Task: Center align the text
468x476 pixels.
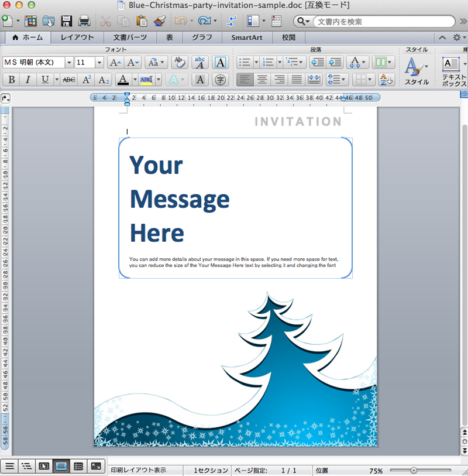Action: (262, 80)
